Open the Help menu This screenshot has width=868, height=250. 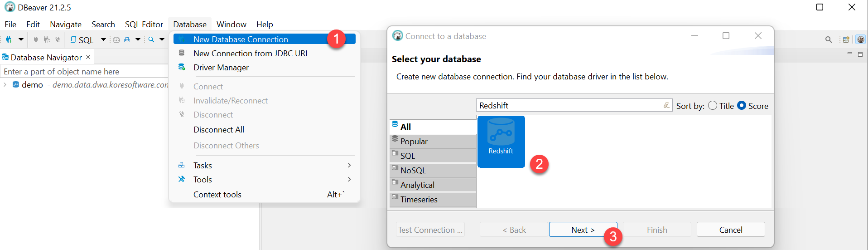point(265,25)
